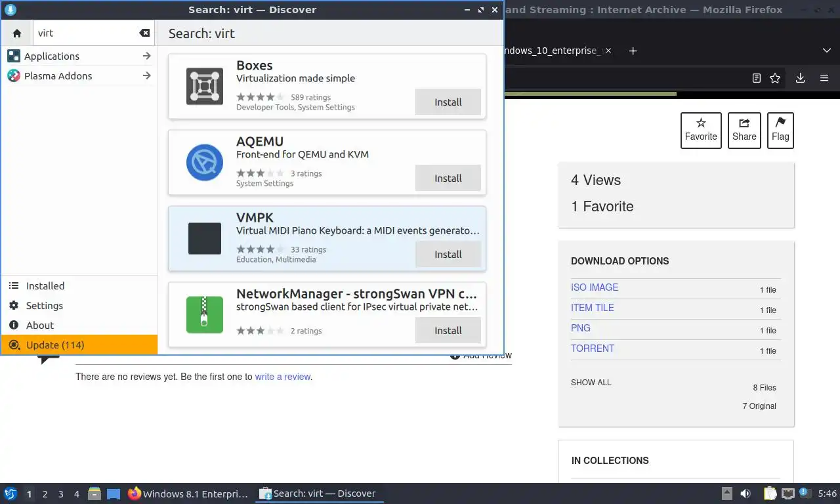Open the strongSwan NetworkManager app icon
This screenshot has height=504, width=840.
[205, 315]
